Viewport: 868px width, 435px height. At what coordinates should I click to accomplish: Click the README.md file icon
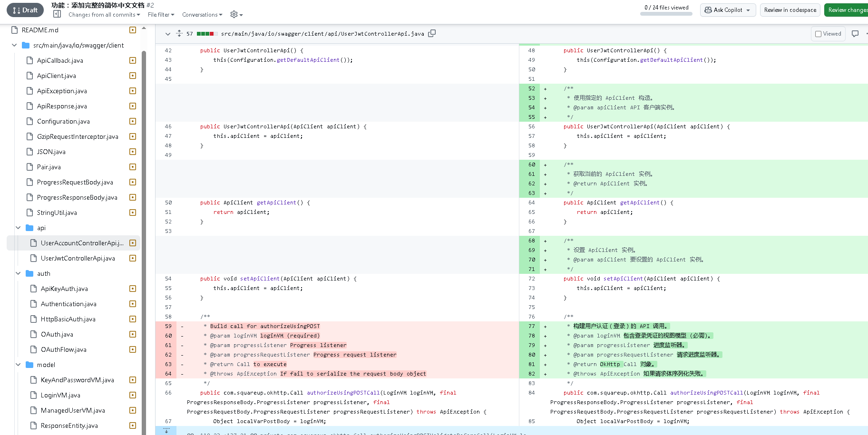pos(15,30)
